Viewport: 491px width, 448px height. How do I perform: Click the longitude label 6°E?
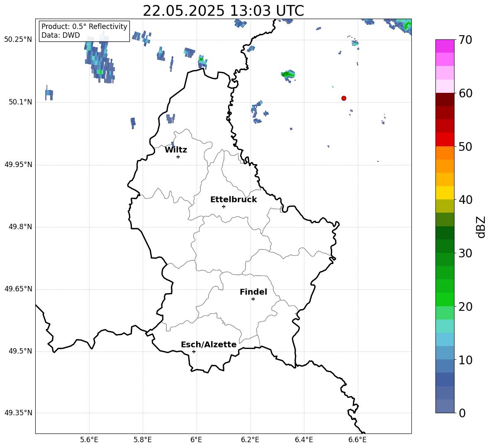point(196,440)
